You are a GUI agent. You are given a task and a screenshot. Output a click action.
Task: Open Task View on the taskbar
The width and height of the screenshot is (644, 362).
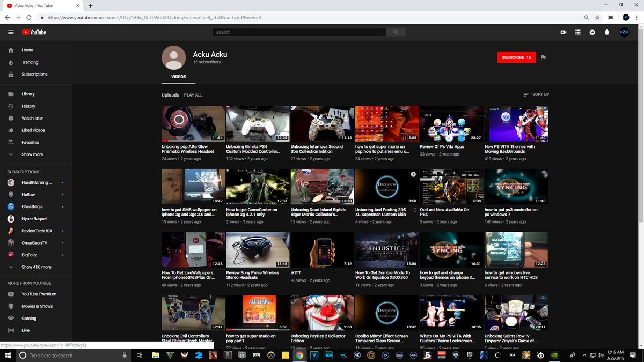click(x=139, y=355)
